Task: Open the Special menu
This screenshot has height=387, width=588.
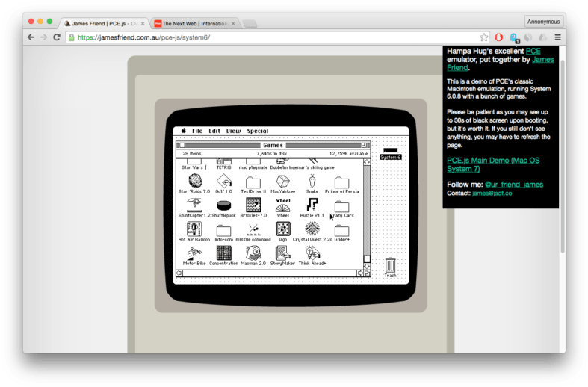Action: (x=258, y=131)
